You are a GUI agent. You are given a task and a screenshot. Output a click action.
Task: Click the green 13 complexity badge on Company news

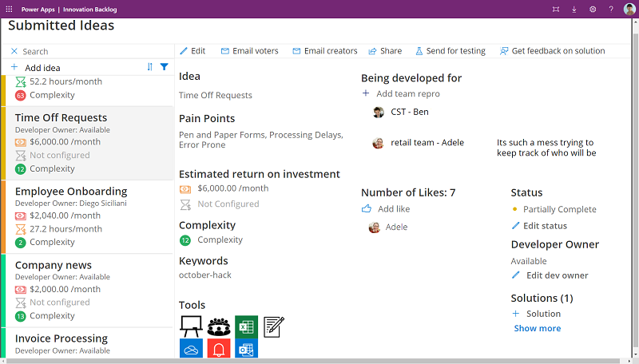21,316
